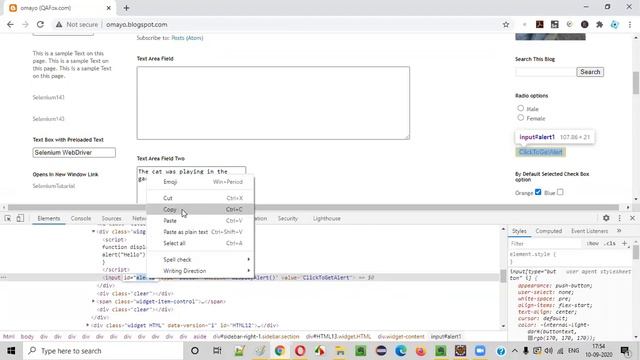Choose Copy from the context menu
Screen dimensions: 640x360
[200, 209]
